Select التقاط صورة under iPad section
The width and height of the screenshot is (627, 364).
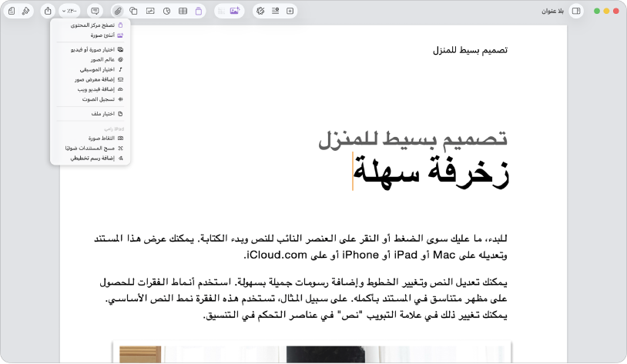(90, 139)
